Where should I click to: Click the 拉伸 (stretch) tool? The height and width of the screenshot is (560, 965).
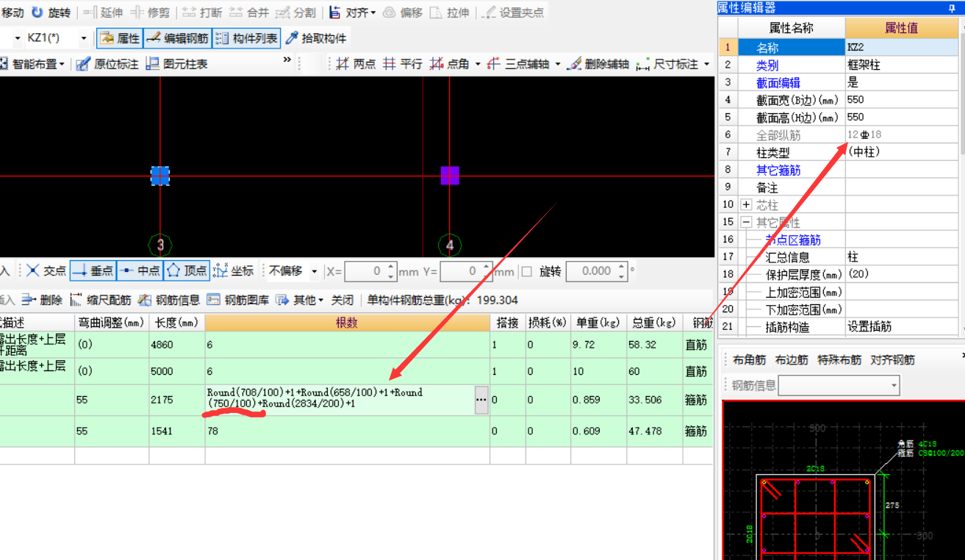tap(449, 12)
